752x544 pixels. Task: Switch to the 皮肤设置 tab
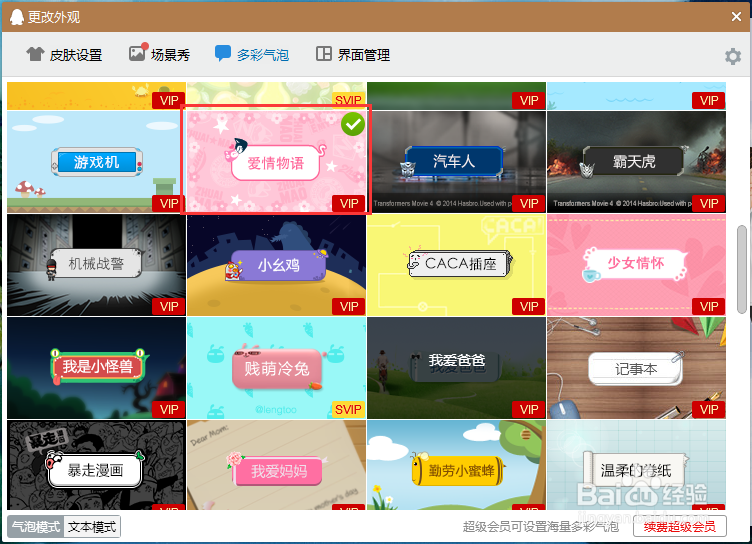click(x=64, y=55)
